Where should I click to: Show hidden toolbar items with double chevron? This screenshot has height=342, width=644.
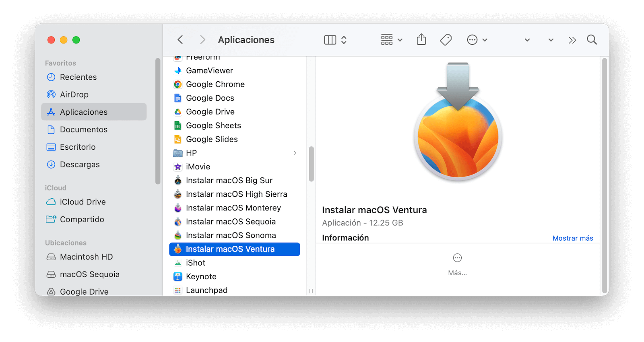pos(572,40)
